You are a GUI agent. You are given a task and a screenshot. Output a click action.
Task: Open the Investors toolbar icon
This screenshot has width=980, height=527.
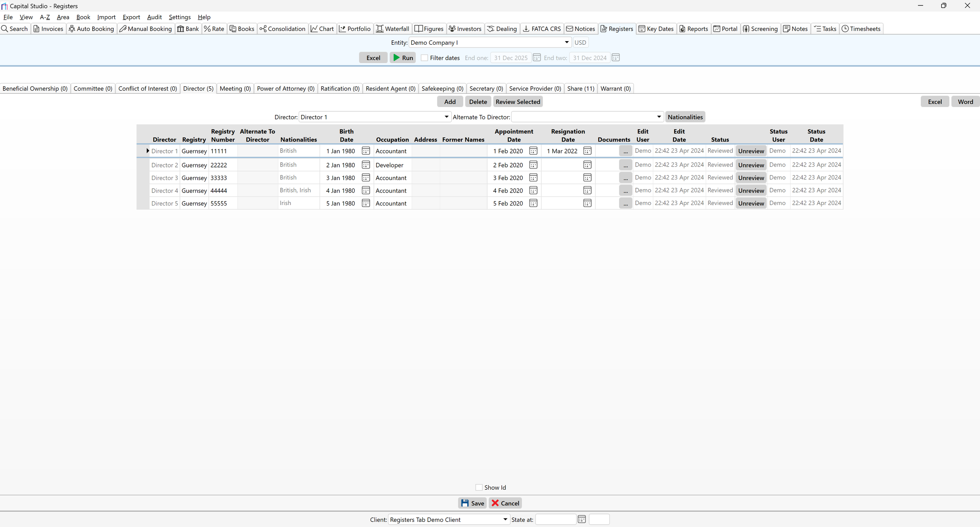452,29
